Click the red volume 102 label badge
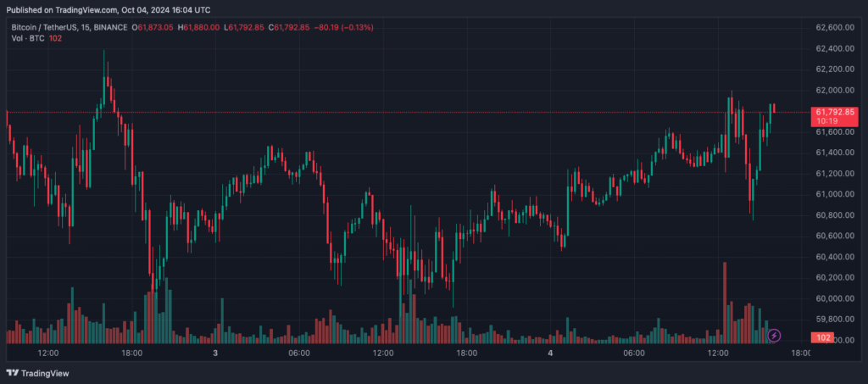The image size is (868, 384). tap(821, 337)
